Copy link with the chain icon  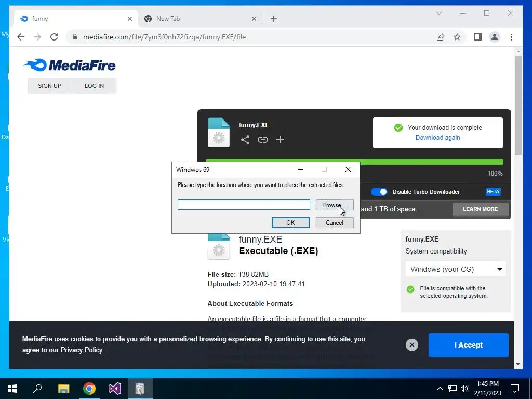pos(262,139)
